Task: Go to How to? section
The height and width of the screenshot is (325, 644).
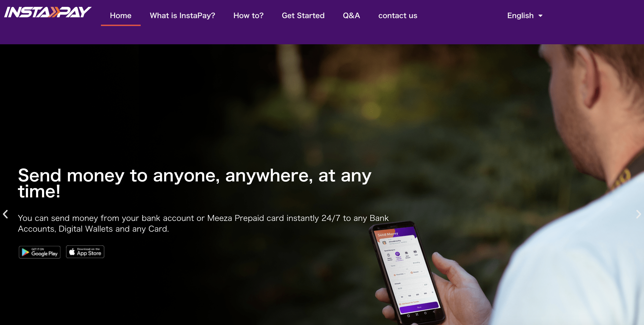Action: click(x=248, y=16)
